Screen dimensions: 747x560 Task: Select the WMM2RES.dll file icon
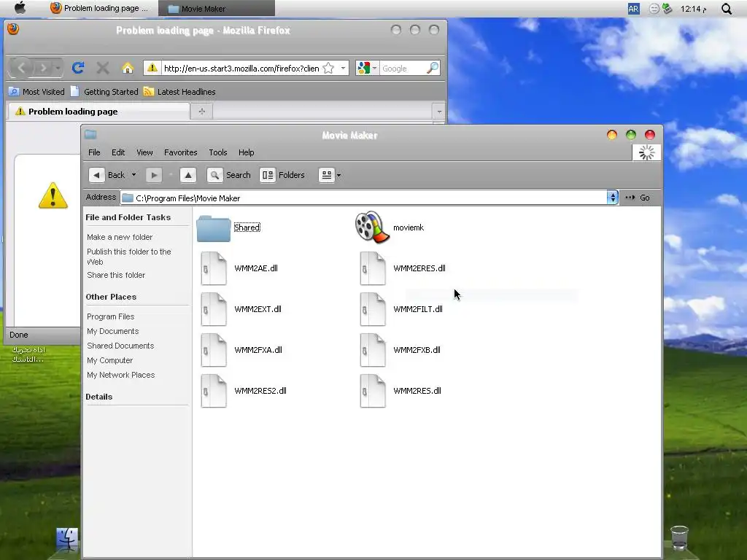coord(373,391)
